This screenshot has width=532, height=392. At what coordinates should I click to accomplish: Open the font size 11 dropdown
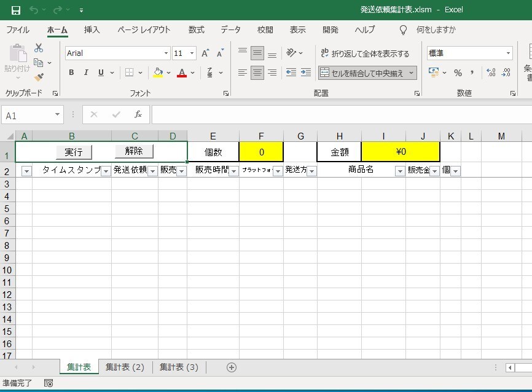[192, 53]
